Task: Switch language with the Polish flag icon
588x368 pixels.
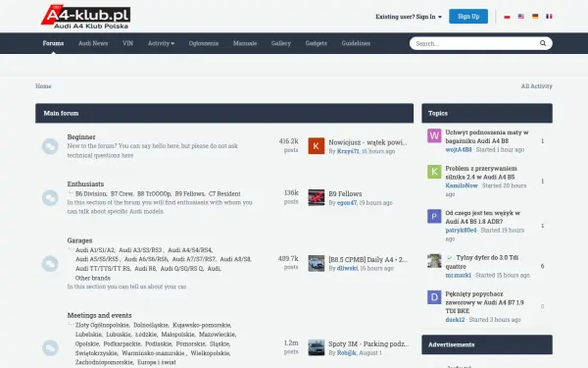Action: point(507,17)
